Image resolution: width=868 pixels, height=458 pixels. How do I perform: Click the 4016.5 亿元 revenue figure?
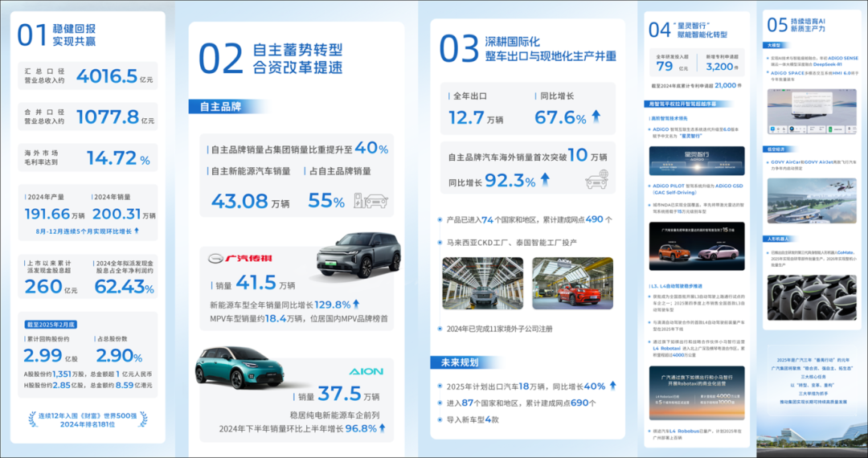(x=107, y=76)
